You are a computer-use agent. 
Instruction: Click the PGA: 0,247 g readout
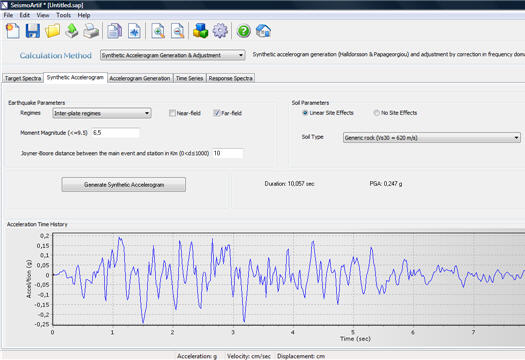[x=386, y=184]
